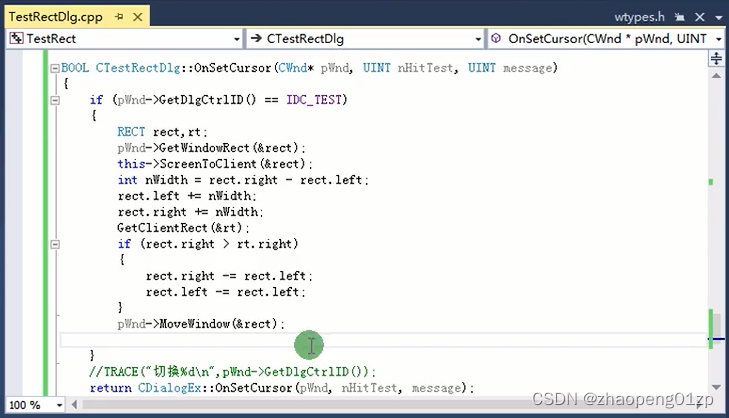Close the TestRectDlg.cpp tab

[138, 17]
